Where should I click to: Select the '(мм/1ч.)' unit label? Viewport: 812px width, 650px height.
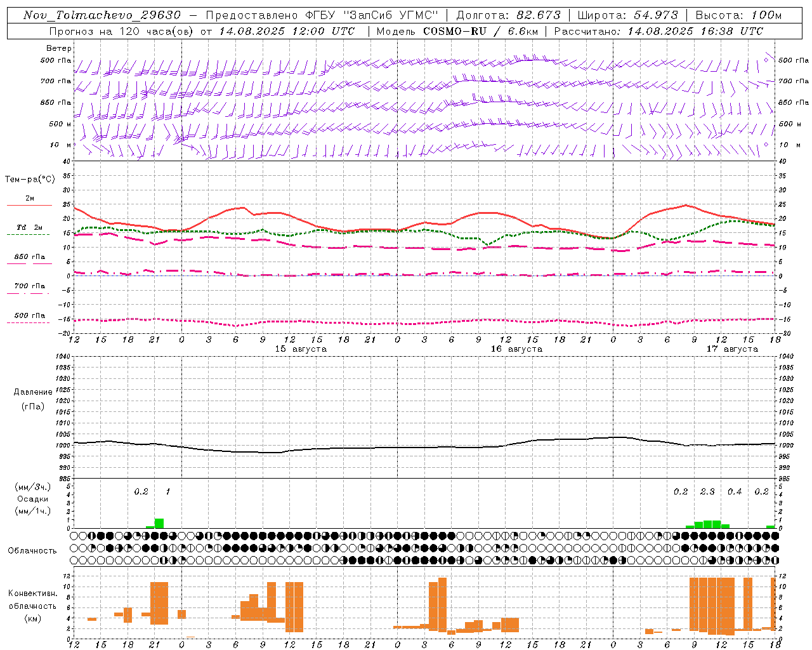point(33,511)
